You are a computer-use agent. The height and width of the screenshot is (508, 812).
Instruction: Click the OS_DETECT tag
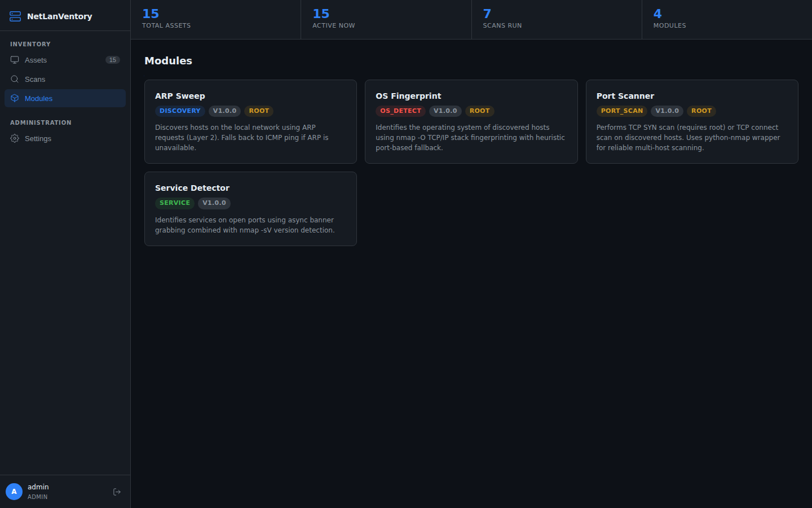tap(400, 111)
